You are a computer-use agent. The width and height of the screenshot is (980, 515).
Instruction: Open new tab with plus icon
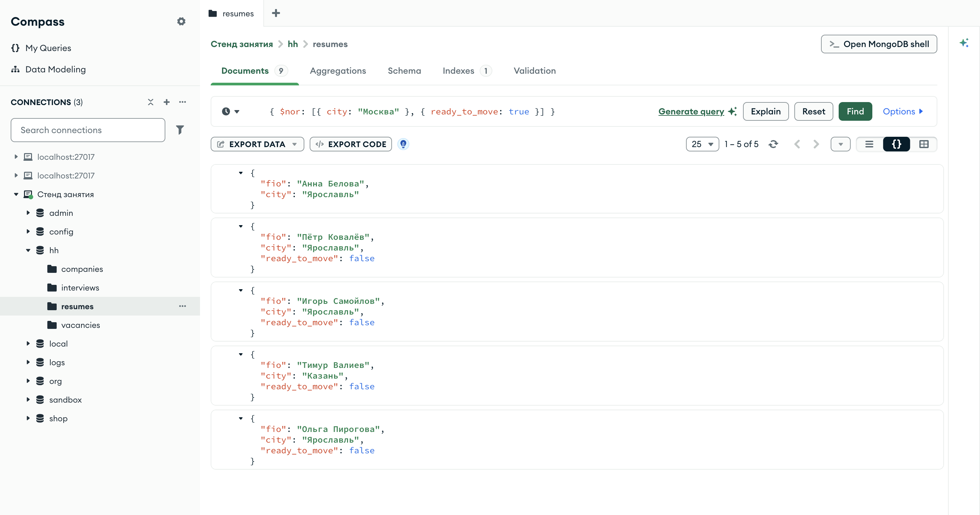tap(276, 13)
